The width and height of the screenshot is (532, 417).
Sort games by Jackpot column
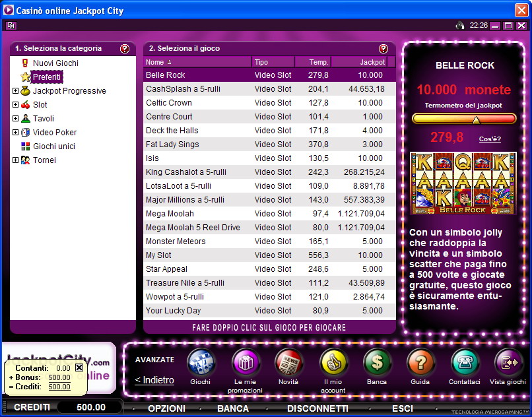coord(359,62)
